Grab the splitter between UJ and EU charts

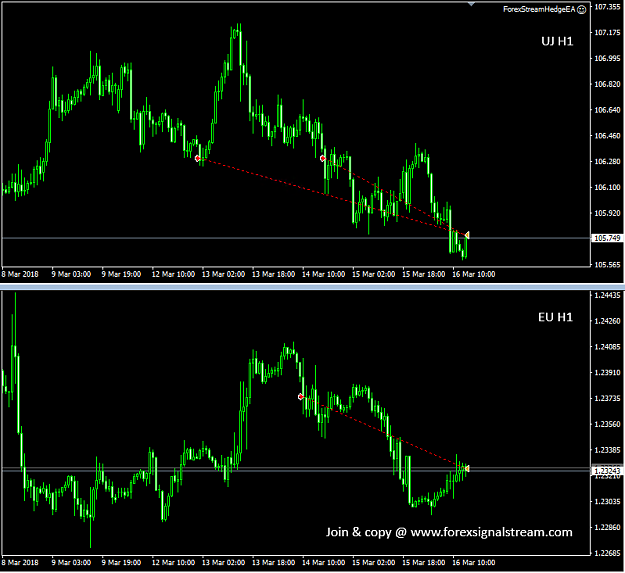pyautogui.click(x=312, y=286)
